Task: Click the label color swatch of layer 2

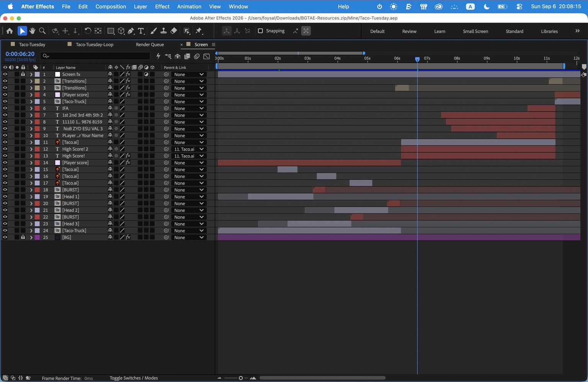Action: coord(37,81)
